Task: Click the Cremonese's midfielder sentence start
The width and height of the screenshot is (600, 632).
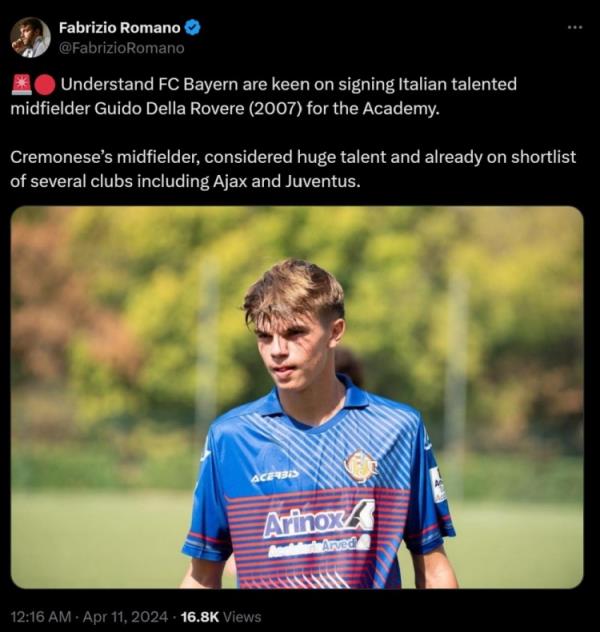Action: point(93,158)
